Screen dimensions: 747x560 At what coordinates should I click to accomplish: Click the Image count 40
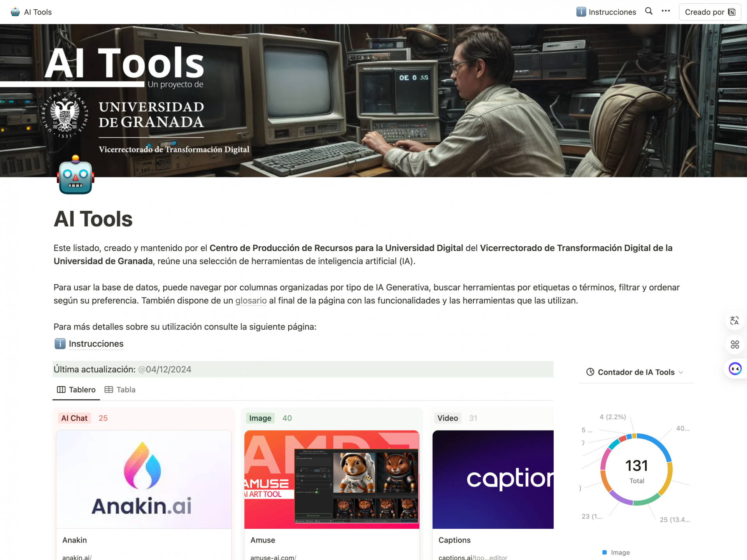pyautogui.click(x=287, y=418)
